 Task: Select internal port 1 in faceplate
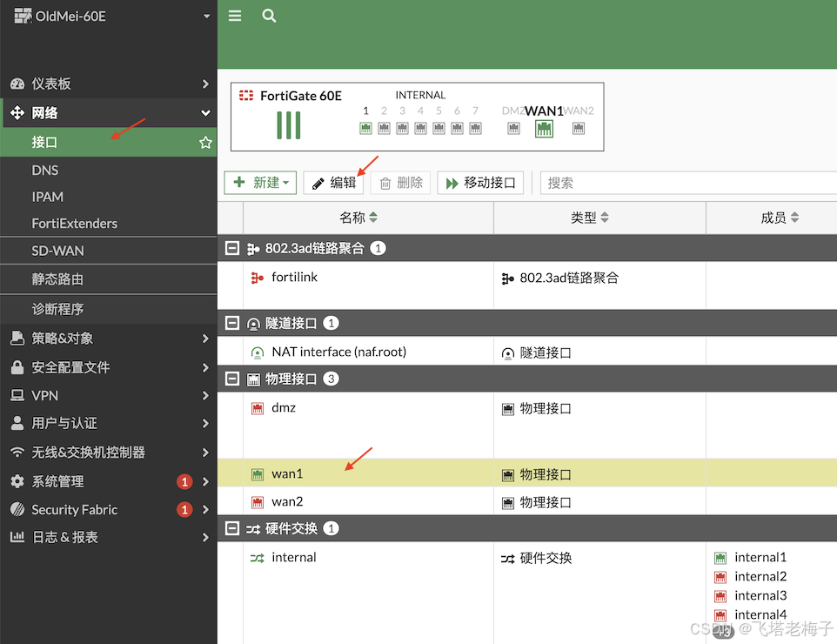(x=365, y=128)
